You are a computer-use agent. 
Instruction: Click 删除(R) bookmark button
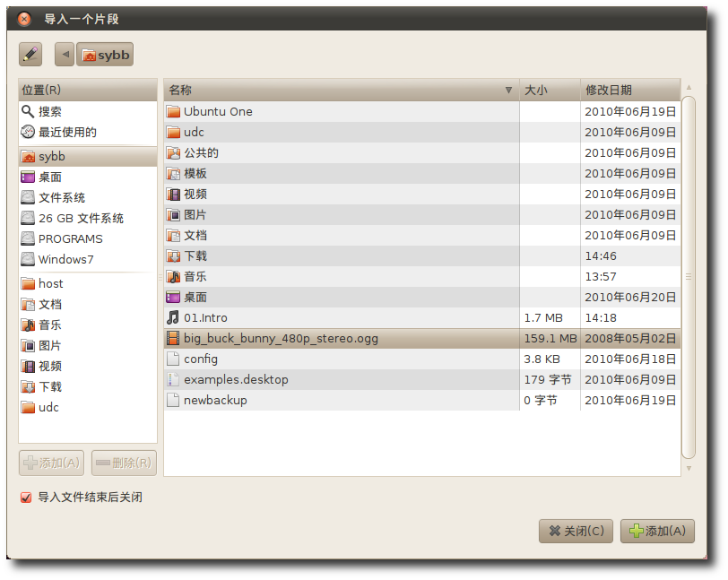click(124, 463)
